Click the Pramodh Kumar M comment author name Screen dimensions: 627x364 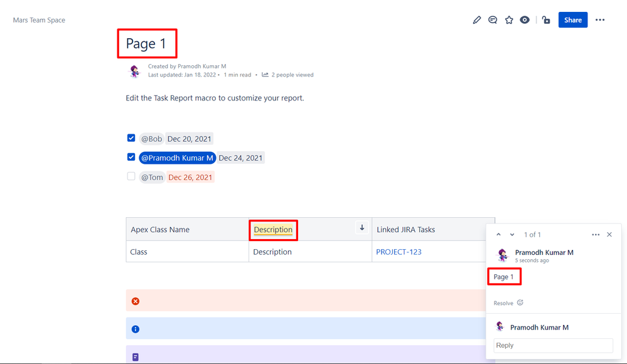click(x=544, y=252)
